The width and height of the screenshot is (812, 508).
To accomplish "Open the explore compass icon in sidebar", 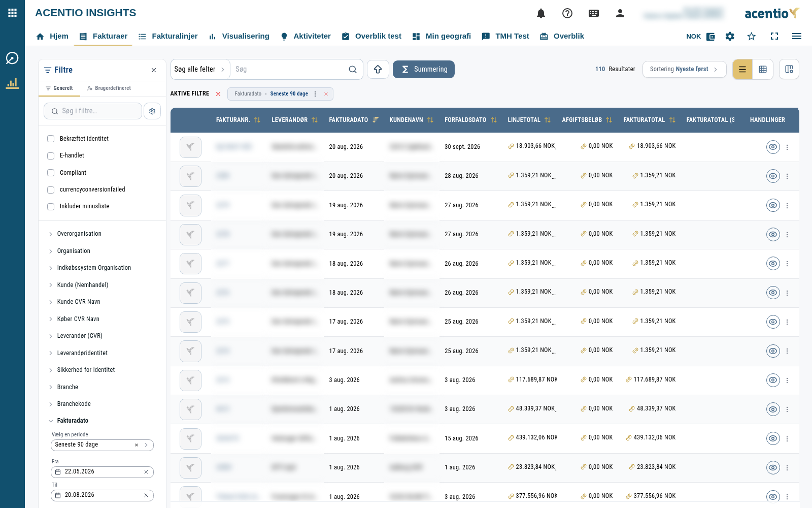I will [12, 58].
